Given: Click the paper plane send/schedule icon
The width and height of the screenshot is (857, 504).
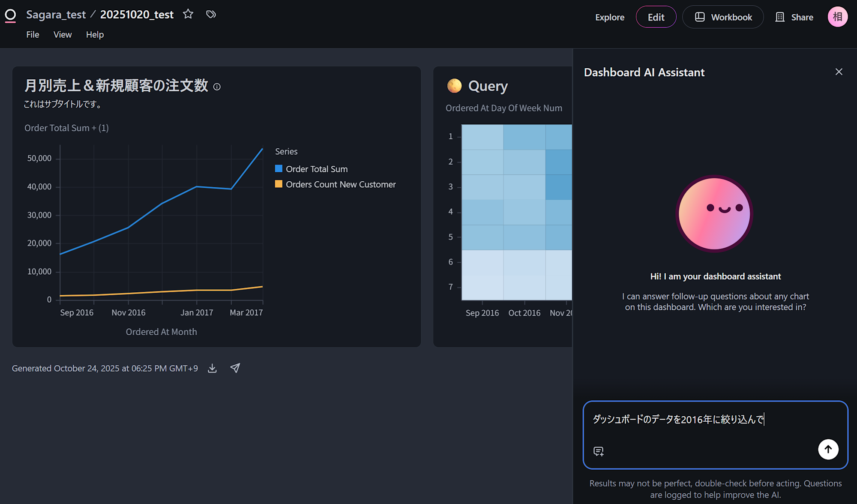Looking at the screenshot, I should click(x=235, y=368).
